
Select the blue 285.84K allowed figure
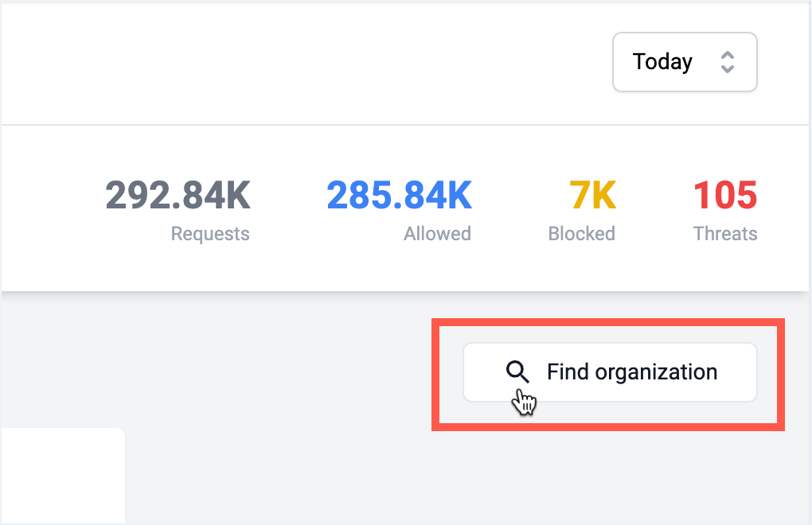pos(400,195)
